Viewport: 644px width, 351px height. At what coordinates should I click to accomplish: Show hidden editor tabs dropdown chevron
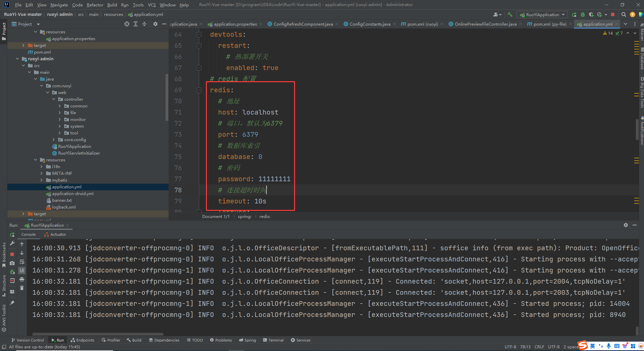click(x=625, y=24)
